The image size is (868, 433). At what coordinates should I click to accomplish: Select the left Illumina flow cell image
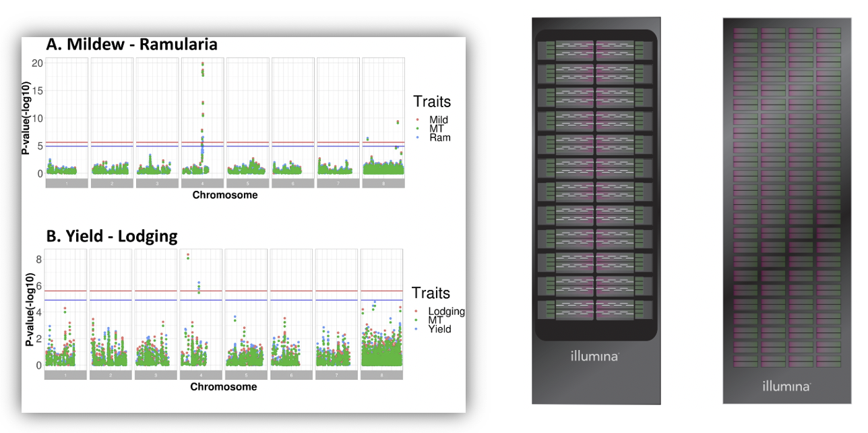596,210
